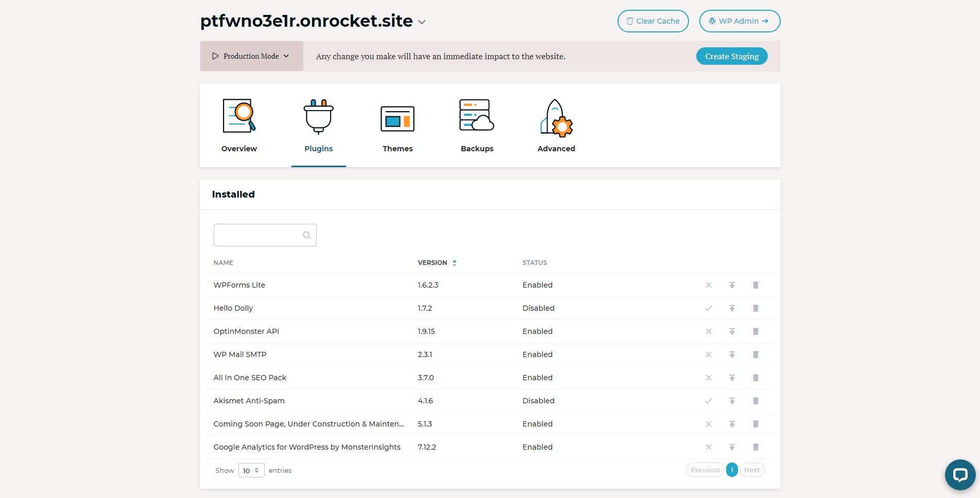Open WP Admin
The image size is (980, 498).
coord(740,21)
